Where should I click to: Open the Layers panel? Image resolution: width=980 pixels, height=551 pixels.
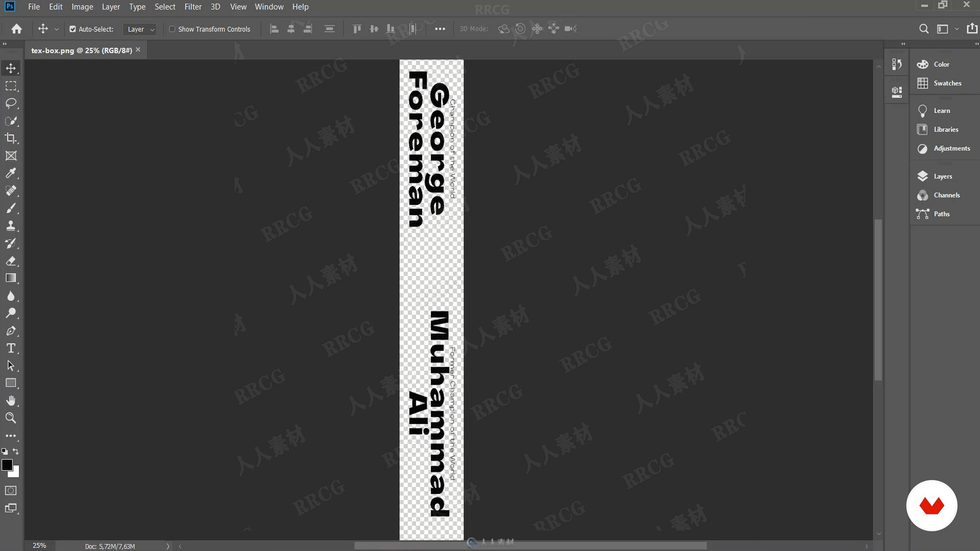[942, 176]
